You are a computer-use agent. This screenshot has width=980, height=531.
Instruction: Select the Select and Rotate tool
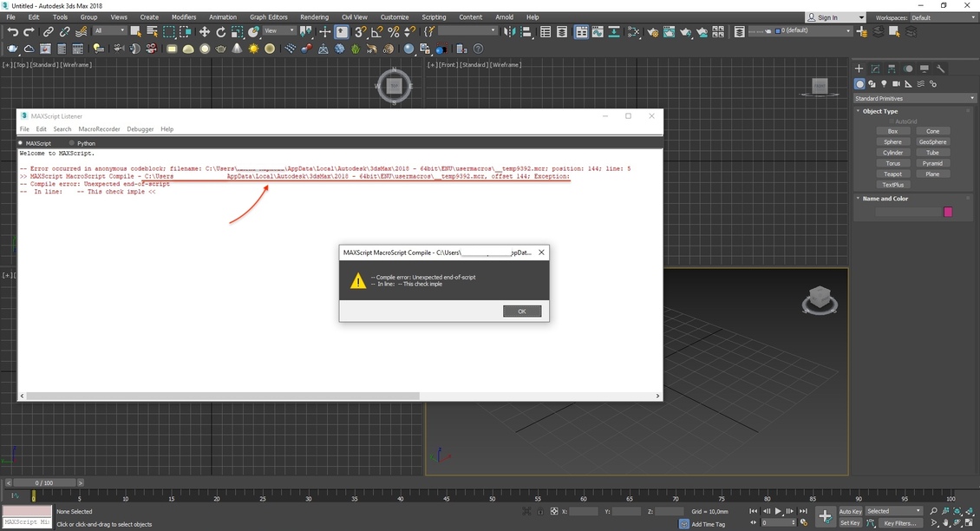pos(221,32)
